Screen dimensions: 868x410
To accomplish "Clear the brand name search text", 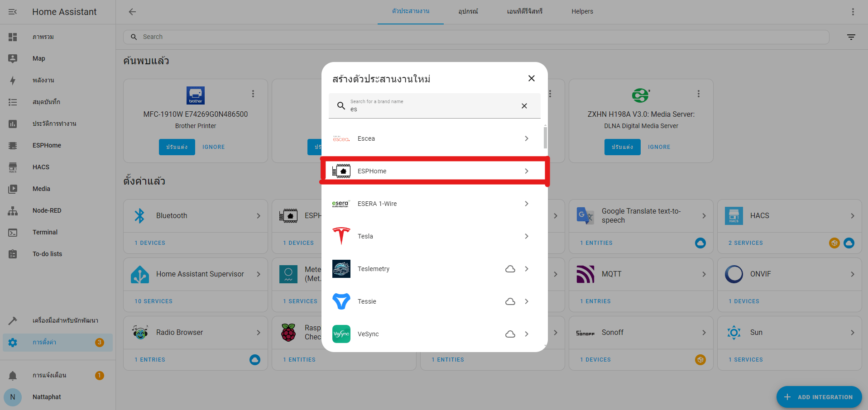I will (524, 106).
